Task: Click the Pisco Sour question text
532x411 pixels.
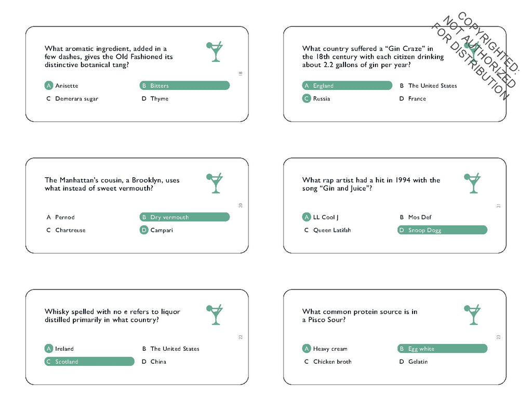Action: [360, 315]
